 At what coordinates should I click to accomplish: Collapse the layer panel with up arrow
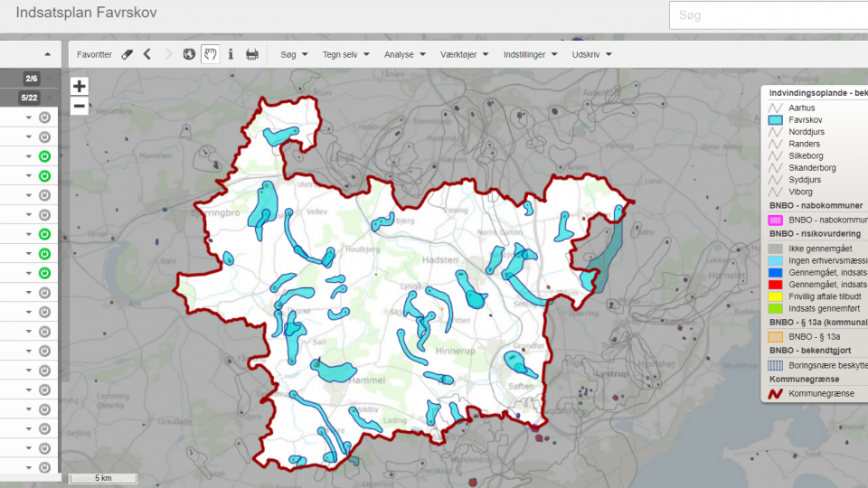(x=47, y=54)
